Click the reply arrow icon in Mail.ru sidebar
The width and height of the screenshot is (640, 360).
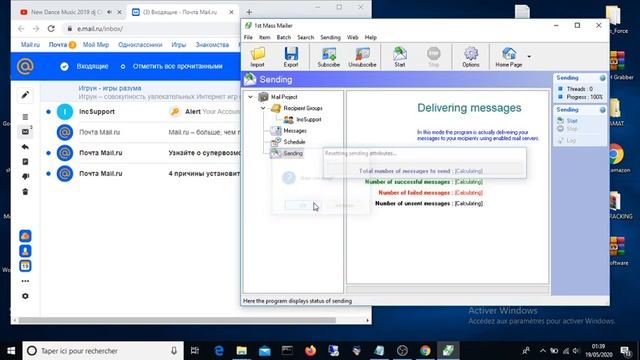point(25,147)
